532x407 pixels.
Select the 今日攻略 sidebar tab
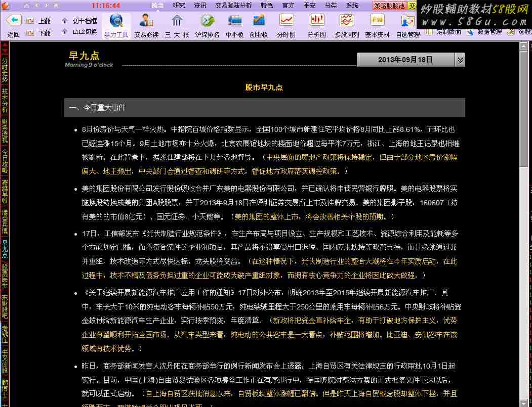pyautogui.click(x=5, y=161)
